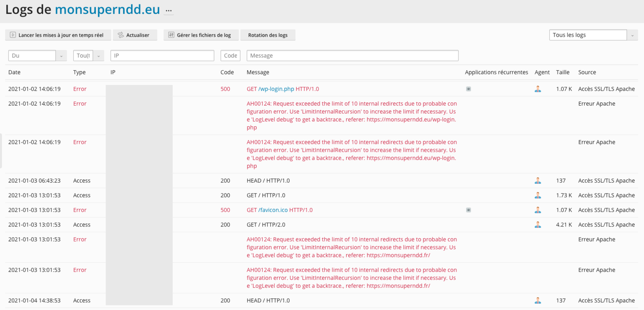644x310 pixels.
Task: Focus the IP filter field
Action: [162, 56]
